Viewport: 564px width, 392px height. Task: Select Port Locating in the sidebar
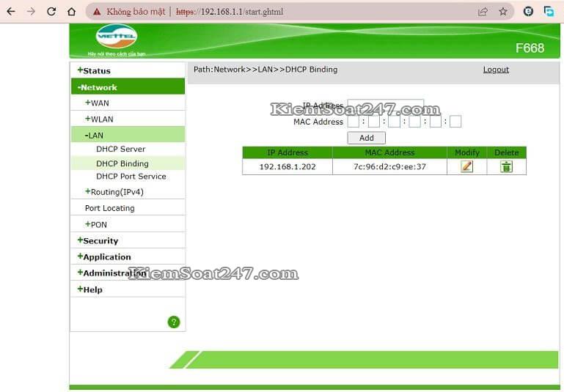[109, 208]
